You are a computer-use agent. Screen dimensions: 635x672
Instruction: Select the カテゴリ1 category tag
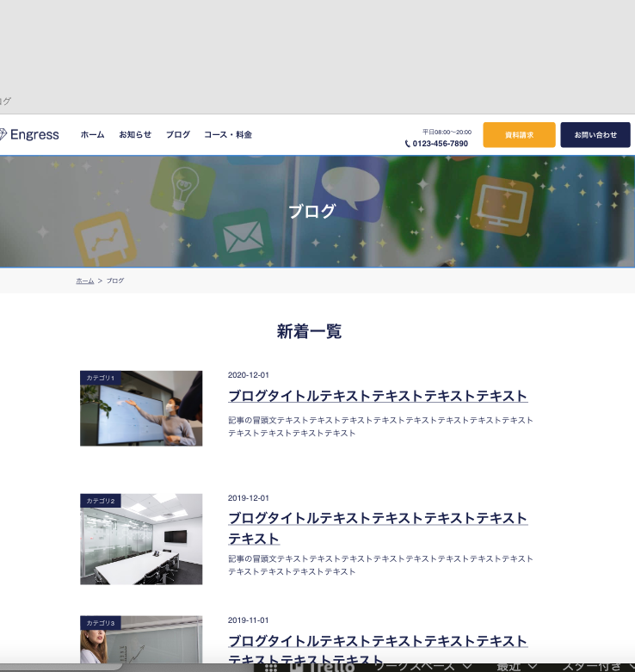point(101,378)
